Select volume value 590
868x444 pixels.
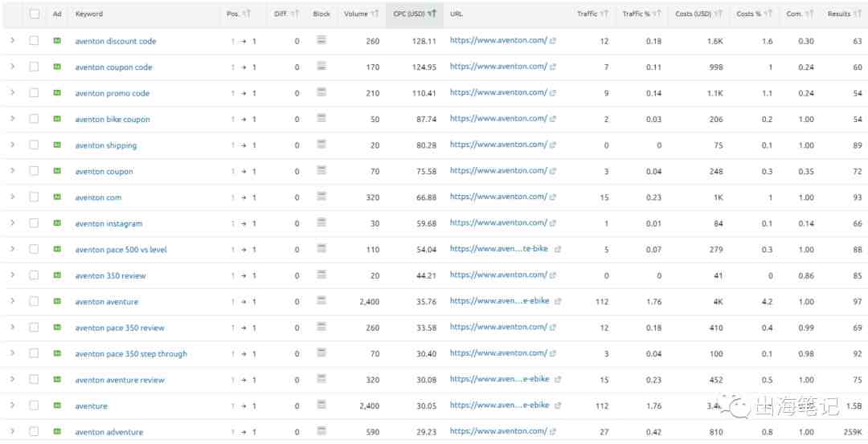(373, 432)
